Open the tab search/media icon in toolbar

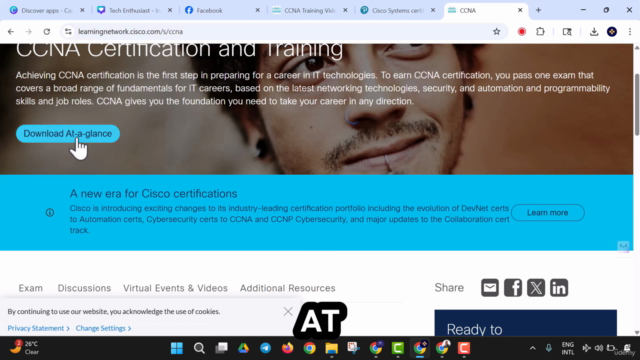pos(567,31)
